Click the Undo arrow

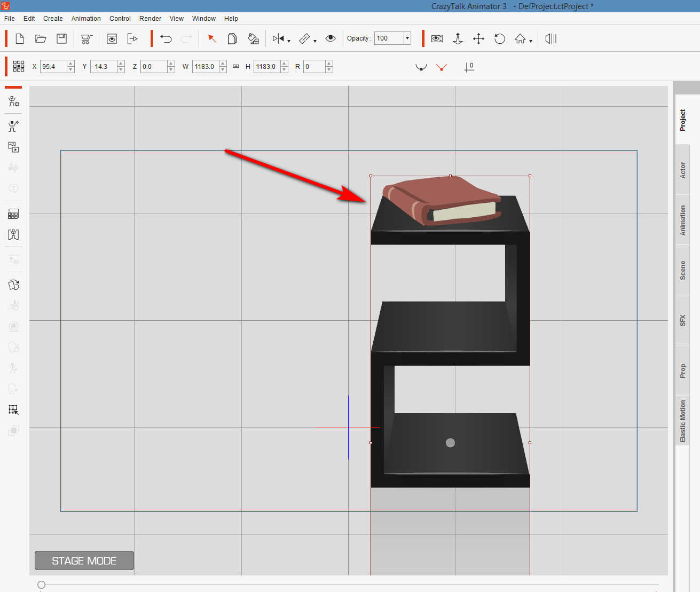pos(166,38)
